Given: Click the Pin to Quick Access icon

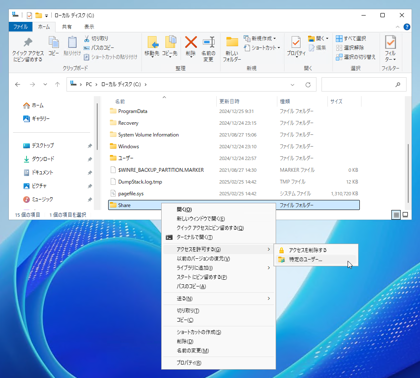Looking at the screenshot, I should [28, 42].
